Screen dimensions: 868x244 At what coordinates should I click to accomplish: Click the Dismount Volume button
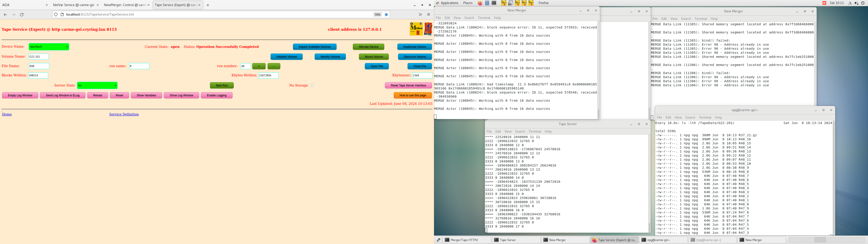click(415, 57)
